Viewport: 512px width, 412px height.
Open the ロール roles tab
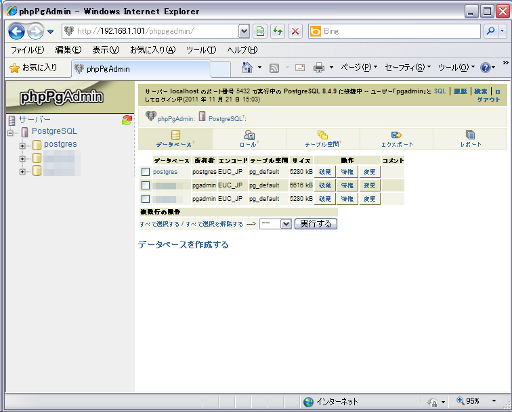pyautogui.click(x=249, y=139)
